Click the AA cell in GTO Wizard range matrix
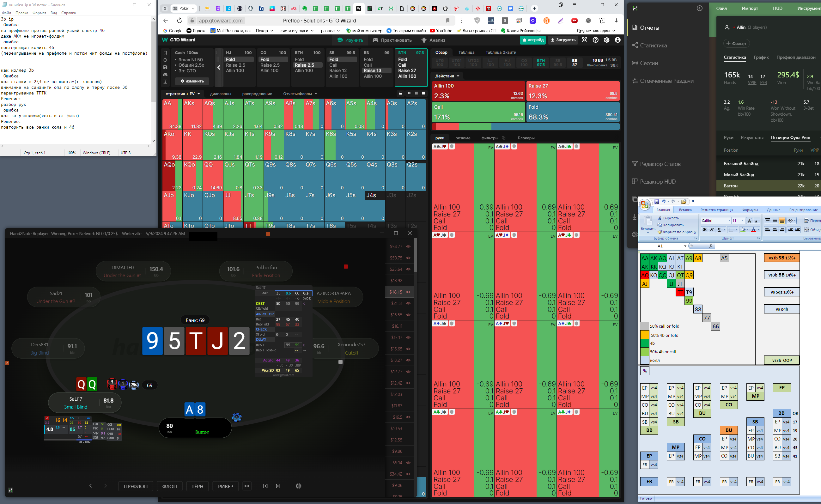821x504 pixels. (x=172, y=114)
